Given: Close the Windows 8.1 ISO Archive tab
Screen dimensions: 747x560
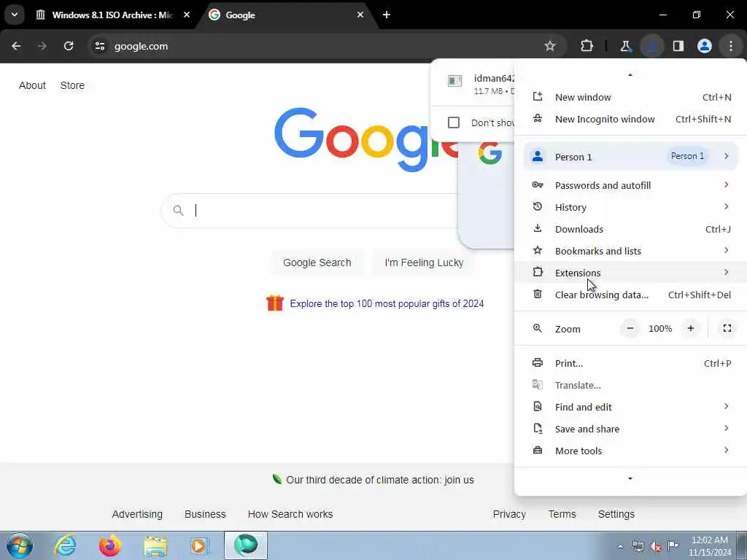Looking at the screenshot, I should coord(186,15).
